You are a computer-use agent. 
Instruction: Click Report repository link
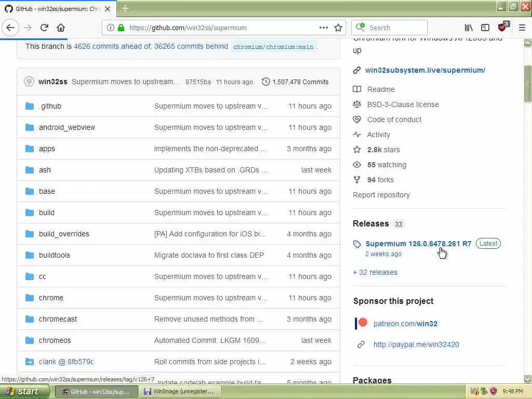tap(381, 195)
